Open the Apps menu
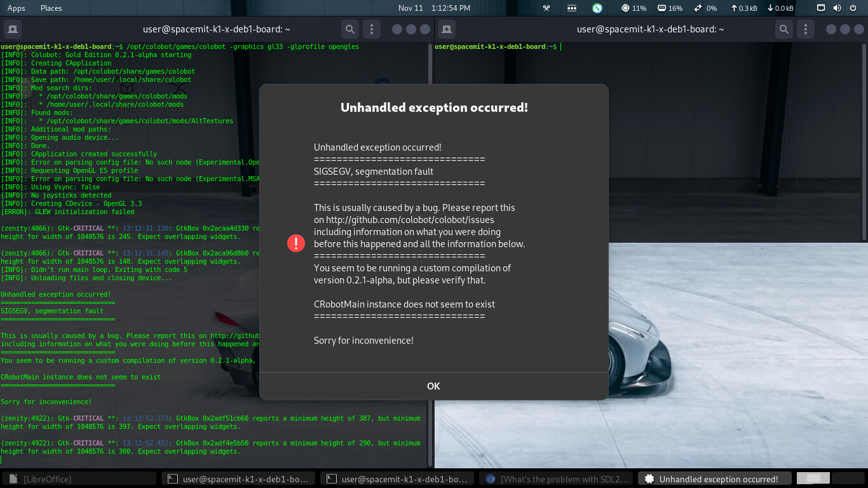The height and width of the screenshot is (488, 868). [16, 8]
